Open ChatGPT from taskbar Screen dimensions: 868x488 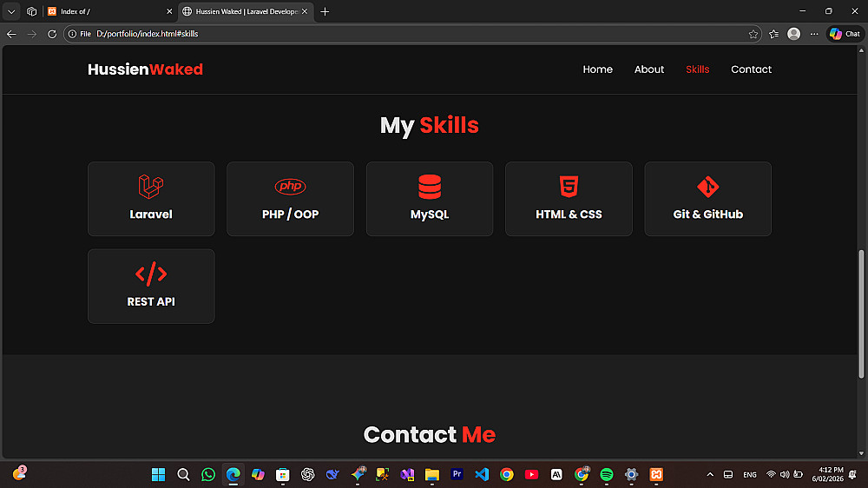(308, 475)
